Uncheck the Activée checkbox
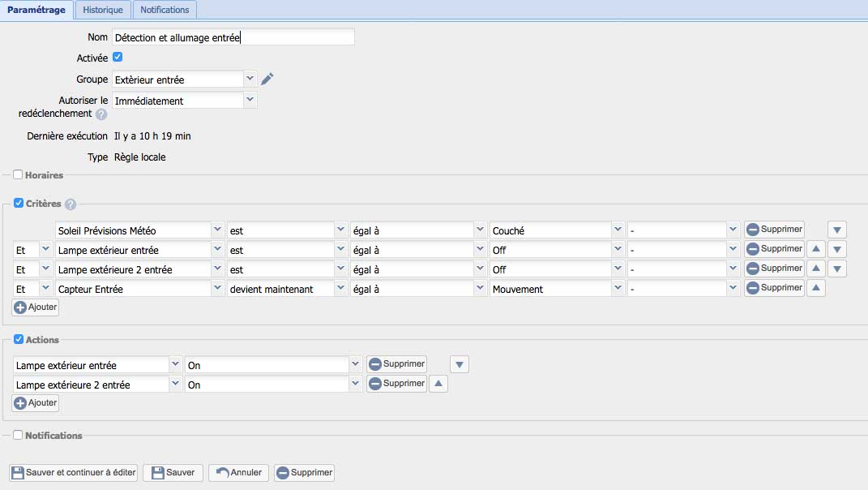The width and height of the screenshot is (868, 490). click(118, 58)
